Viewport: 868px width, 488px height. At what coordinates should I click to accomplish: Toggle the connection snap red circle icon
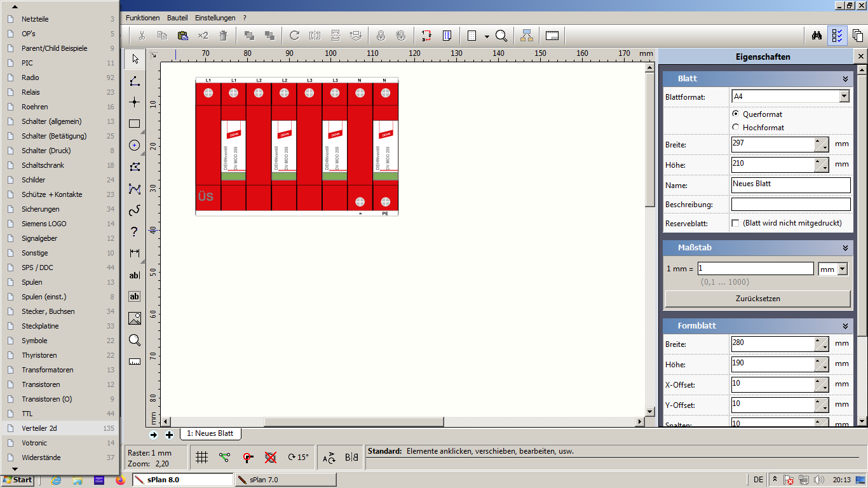pos(248,457)
